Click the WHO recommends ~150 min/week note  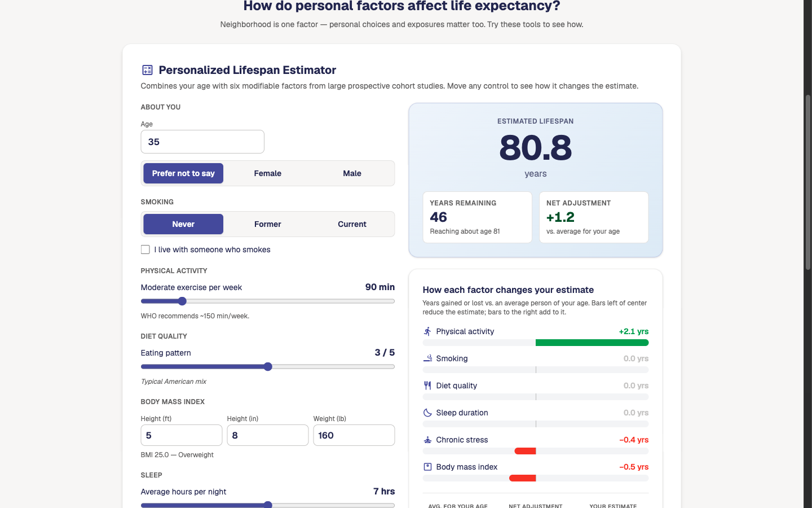pos(195,316)
